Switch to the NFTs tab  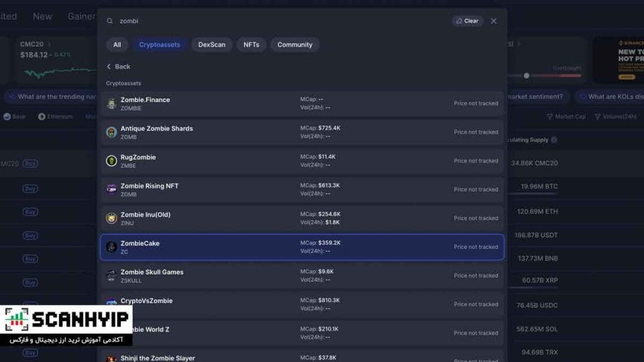tap(252, 45)
